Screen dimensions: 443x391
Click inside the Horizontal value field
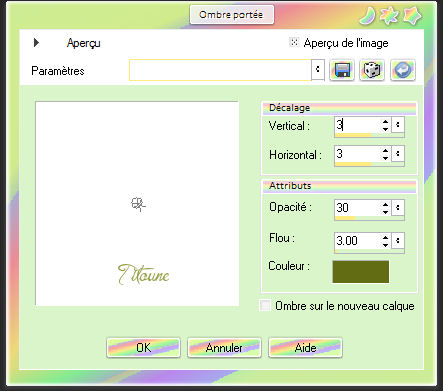358,154
